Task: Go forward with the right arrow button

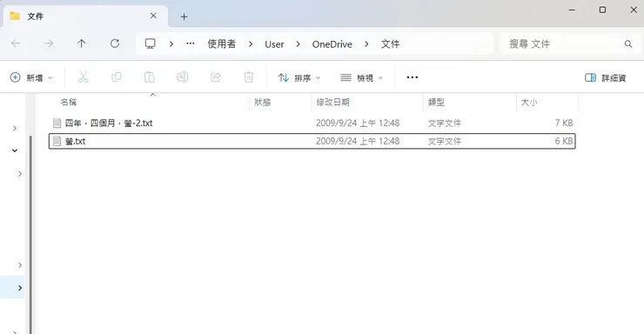Action: click(49, 43)
